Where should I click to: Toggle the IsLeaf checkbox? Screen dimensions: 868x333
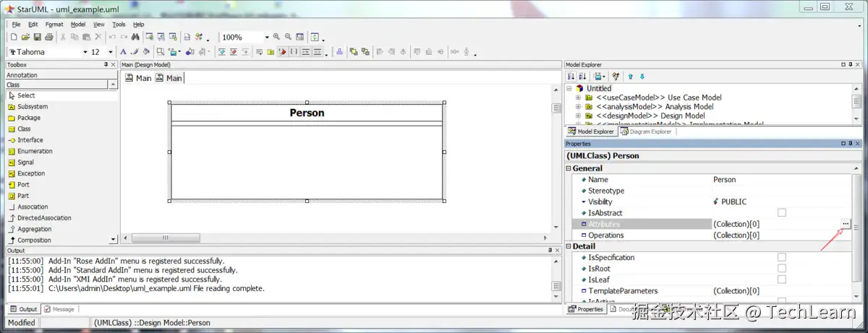[x=781, y=280]
